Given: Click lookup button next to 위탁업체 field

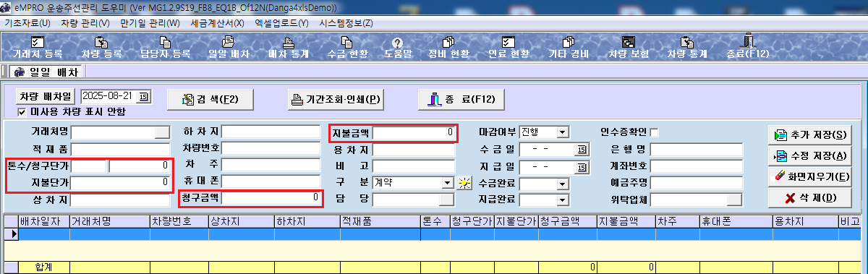Looking at the screenshot, I should tap(735, 200).
